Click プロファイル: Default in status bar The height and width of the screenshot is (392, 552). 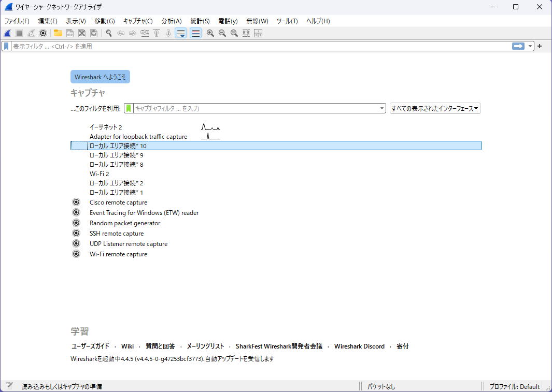(x=514, y=386)
